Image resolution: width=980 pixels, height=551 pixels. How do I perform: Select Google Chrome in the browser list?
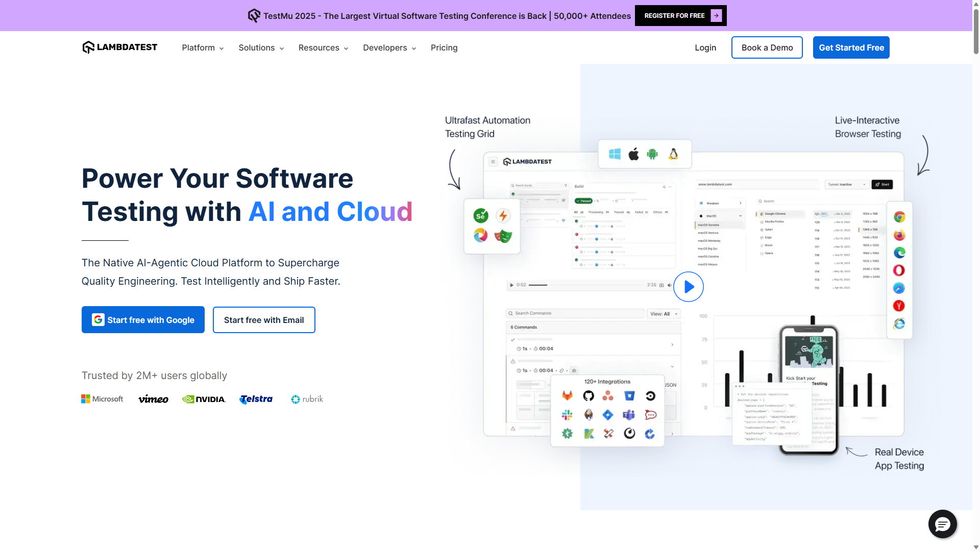[x=780, y=214]
